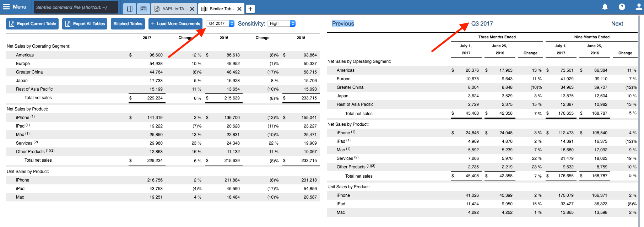The image size is (644, 227).
Task: Select left table Net Sales by Product heading
Action: (27, 109)
